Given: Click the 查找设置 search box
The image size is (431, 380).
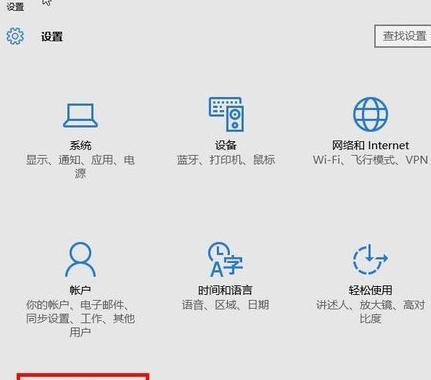Looking at the screenshot, I should [403, 36].
